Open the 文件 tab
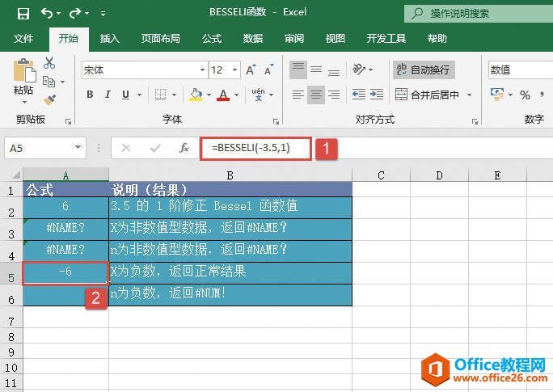This screenshot has height=392, width=553. tap(23, 39)
